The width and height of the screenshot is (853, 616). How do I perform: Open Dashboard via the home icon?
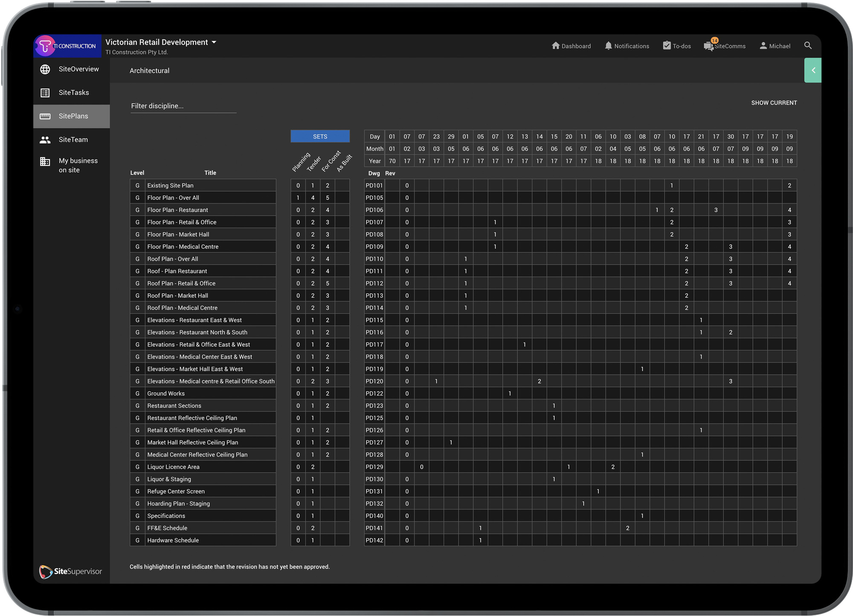click(x=555, y=46)
